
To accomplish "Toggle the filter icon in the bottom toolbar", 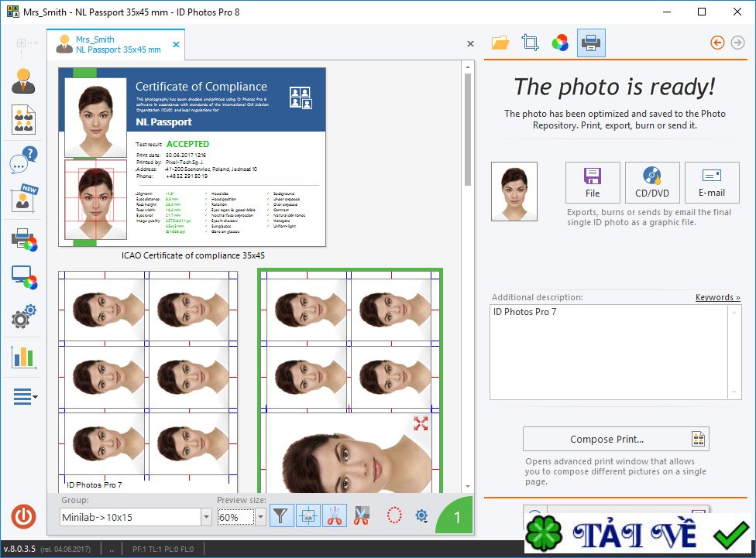I will [283, 515].
